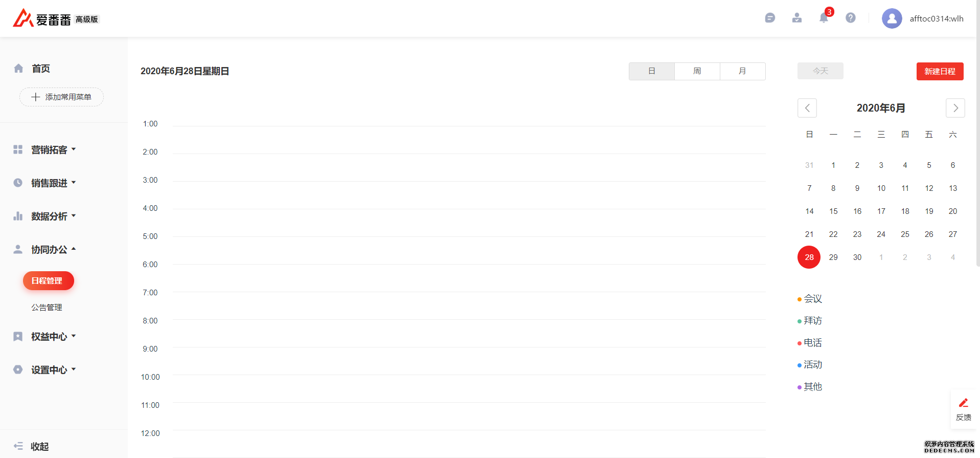Switch to 月 month view tab
The width and height of the screenshot is (980, 458).
pos(743,71)
